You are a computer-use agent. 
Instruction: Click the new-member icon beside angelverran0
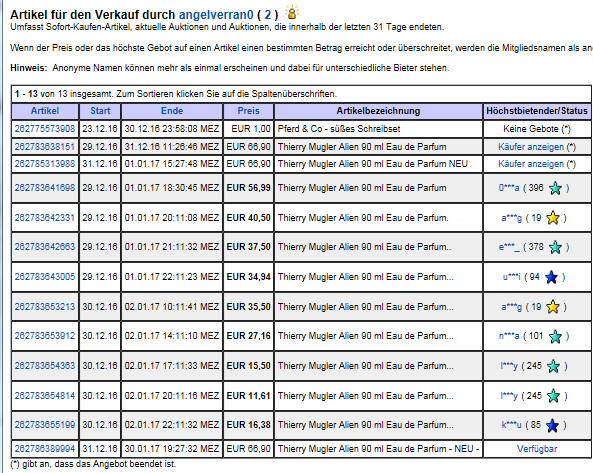292,12
